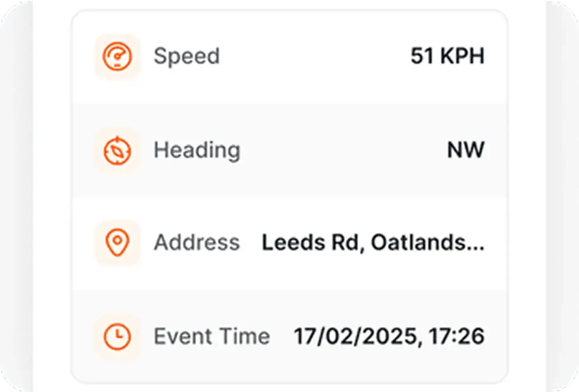
Task: Select the compass icon next to Heading
Action: click(117, 150)
